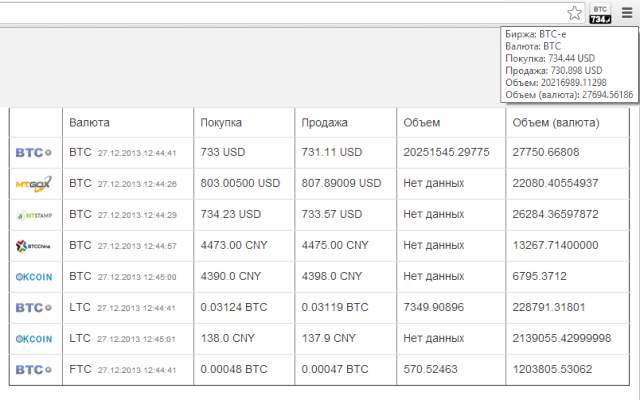Select the 734.23 USD buy price

(x=230, y=214)
